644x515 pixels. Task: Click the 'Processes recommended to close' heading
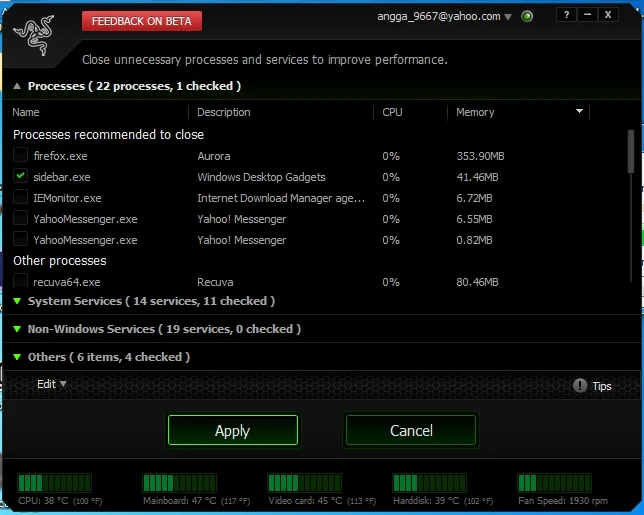coord(108,135)
